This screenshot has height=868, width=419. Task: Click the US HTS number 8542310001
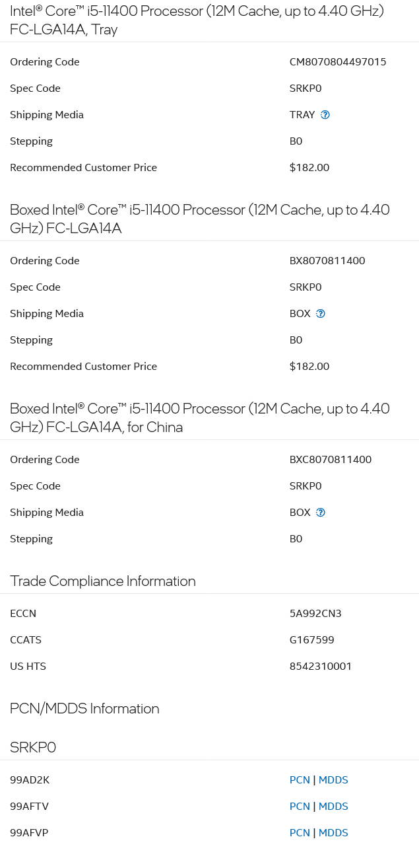click(321, 666)
